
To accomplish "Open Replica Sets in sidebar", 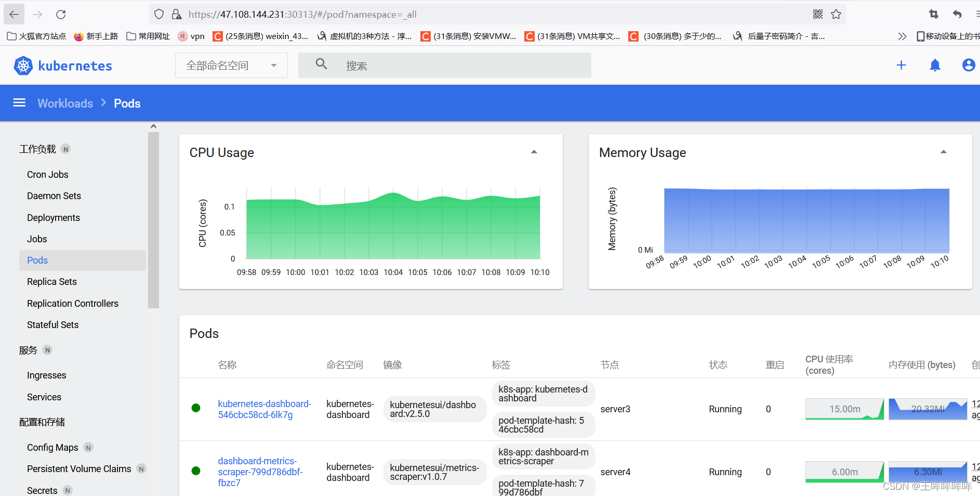I will click(x=52, y=281).
